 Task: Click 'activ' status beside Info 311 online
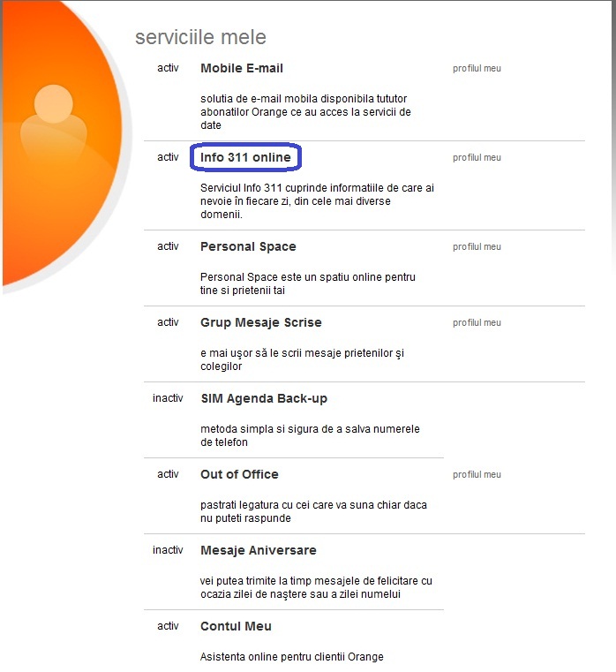(x=168, y=157)
